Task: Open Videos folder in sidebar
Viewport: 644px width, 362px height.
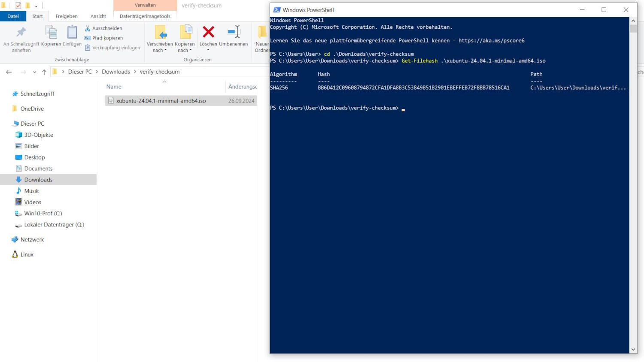Action: tap(33, 202)
